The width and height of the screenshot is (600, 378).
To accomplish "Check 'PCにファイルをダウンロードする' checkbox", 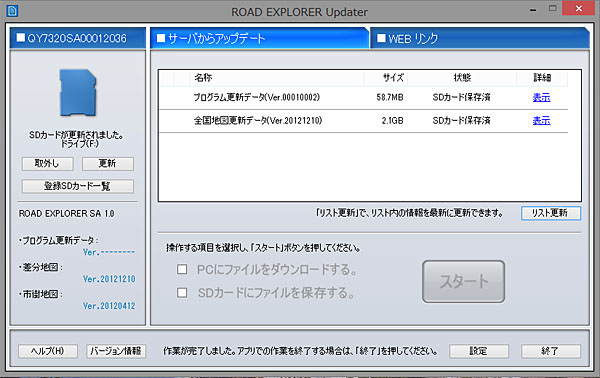I will click(182, 269).
